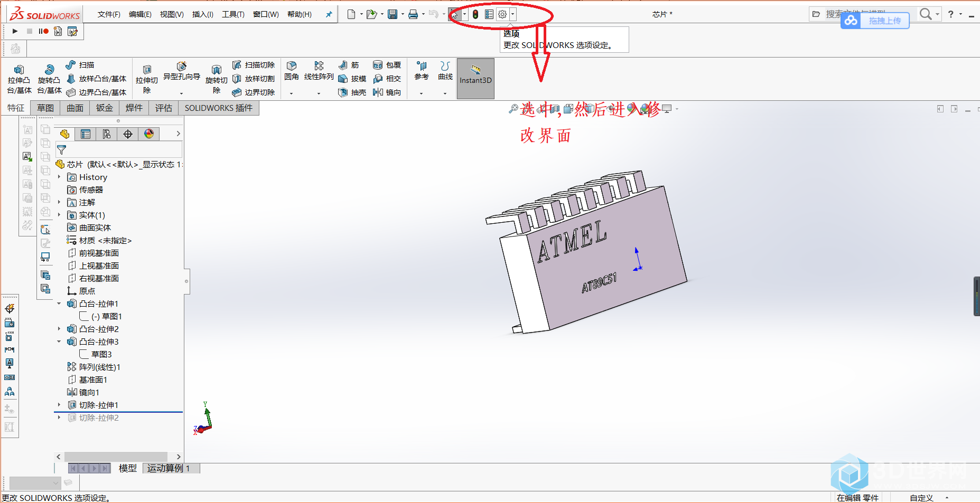The width and height of the screenshot is (980, 503).
Task: Switch to the 运动算例 1 tab
Action: click(x=172, y=468)
